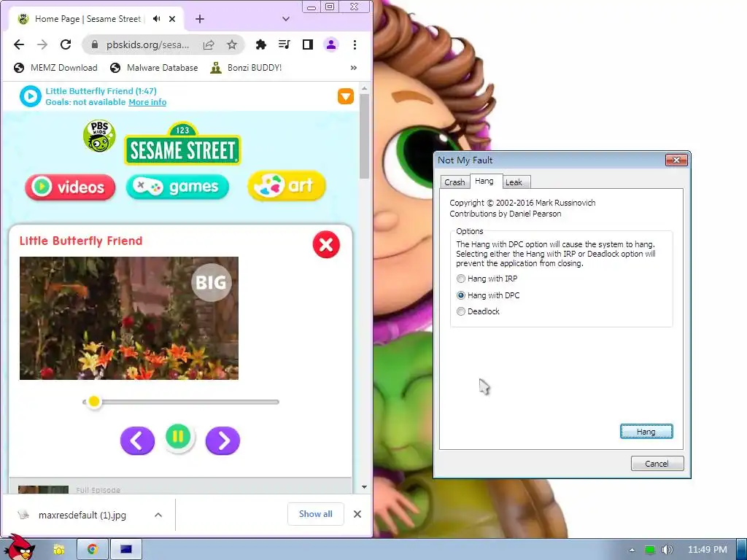Mute tab via speaker icon
Screen dimensions: 747x560
pos(156,19)
